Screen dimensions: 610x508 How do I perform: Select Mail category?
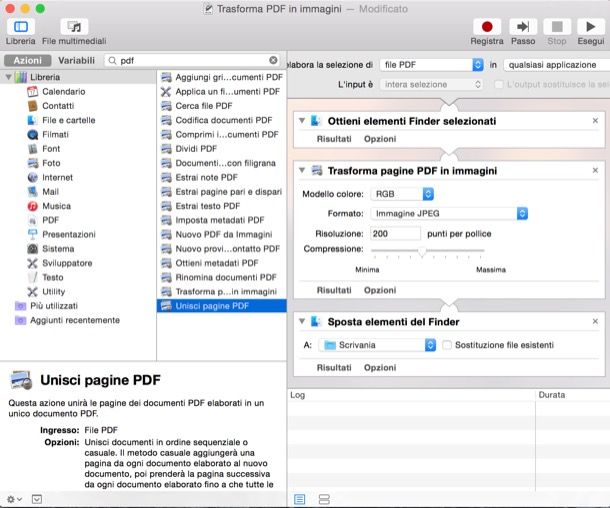(50, 192)
